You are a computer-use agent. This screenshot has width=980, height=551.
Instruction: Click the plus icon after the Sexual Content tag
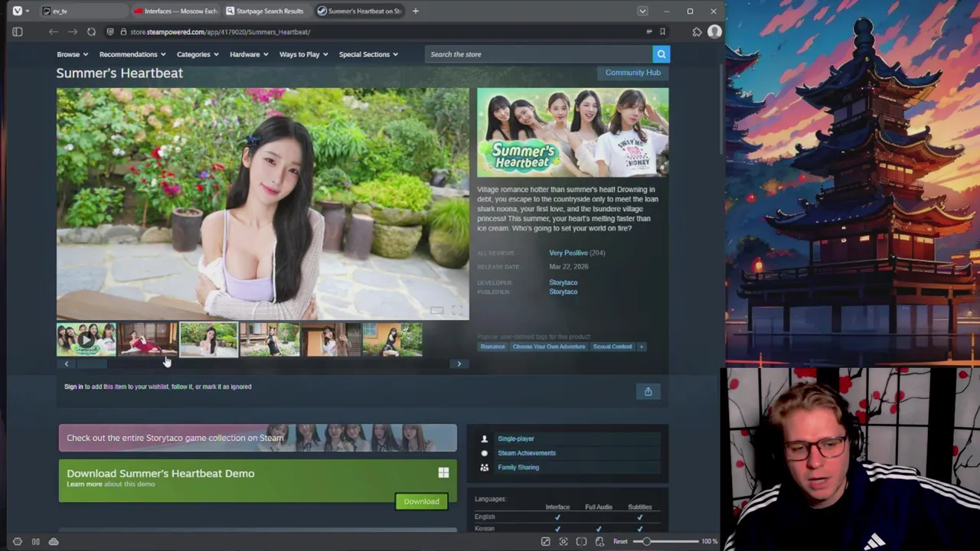[x=642, y=347]
